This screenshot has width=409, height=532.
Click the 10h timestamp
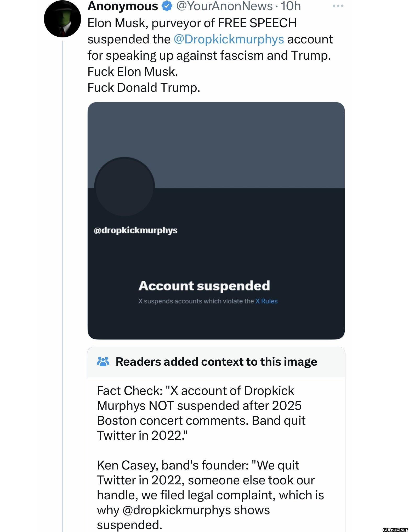(x=291, y=6)
